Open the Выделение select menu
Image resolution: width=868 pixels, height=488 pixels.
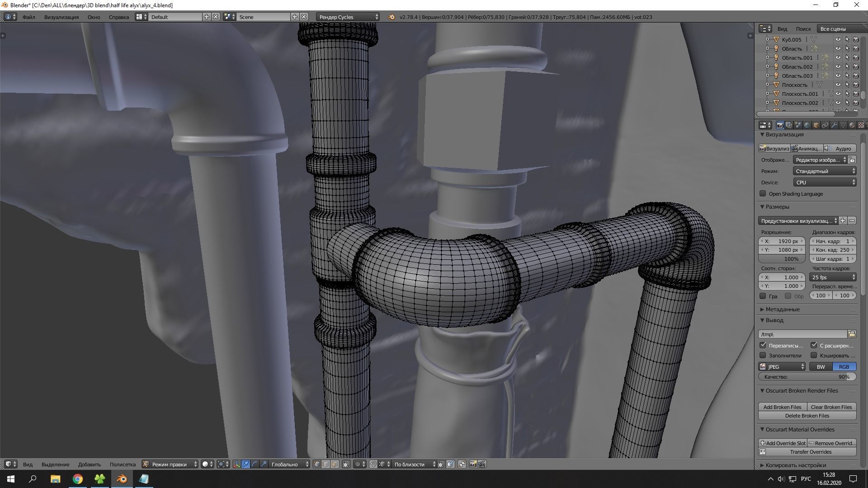tap(56, 464)
